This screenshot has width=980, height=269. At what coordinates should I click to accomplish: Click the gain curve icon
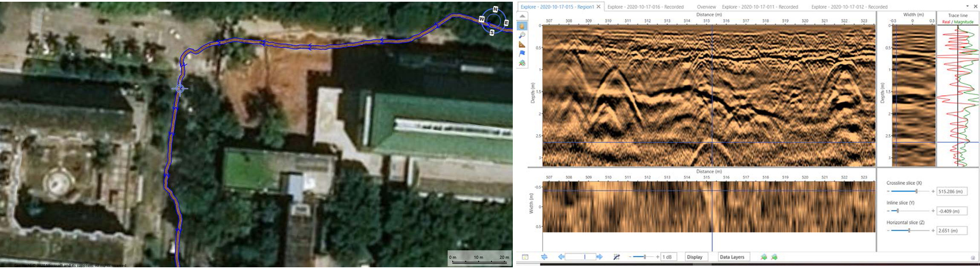(616, 257)
